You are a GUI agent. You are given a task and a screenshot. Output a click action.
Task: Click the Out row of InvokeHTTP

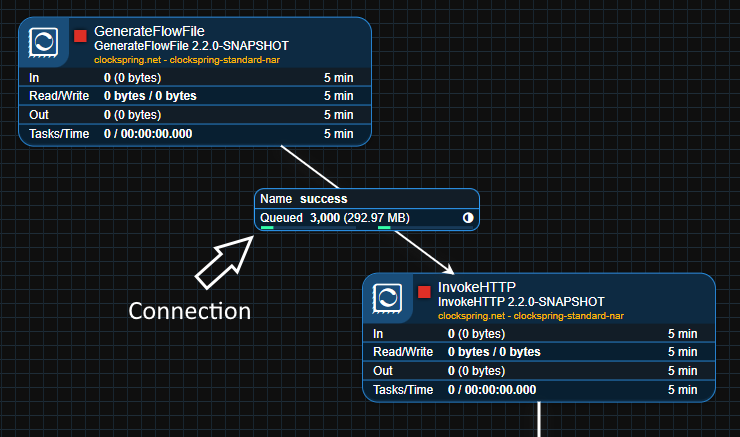(x=538, y=371)
